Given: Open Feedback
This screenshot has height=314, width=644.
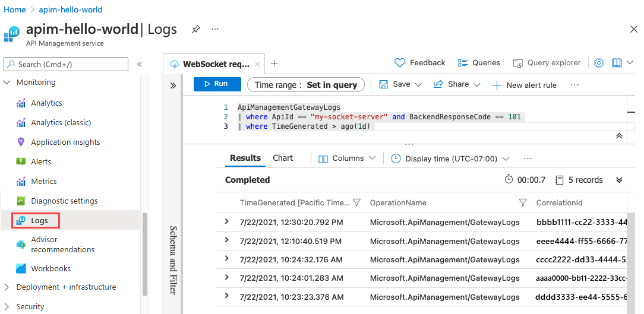Looking at the screenshot, I should click(x=419, y=63).
